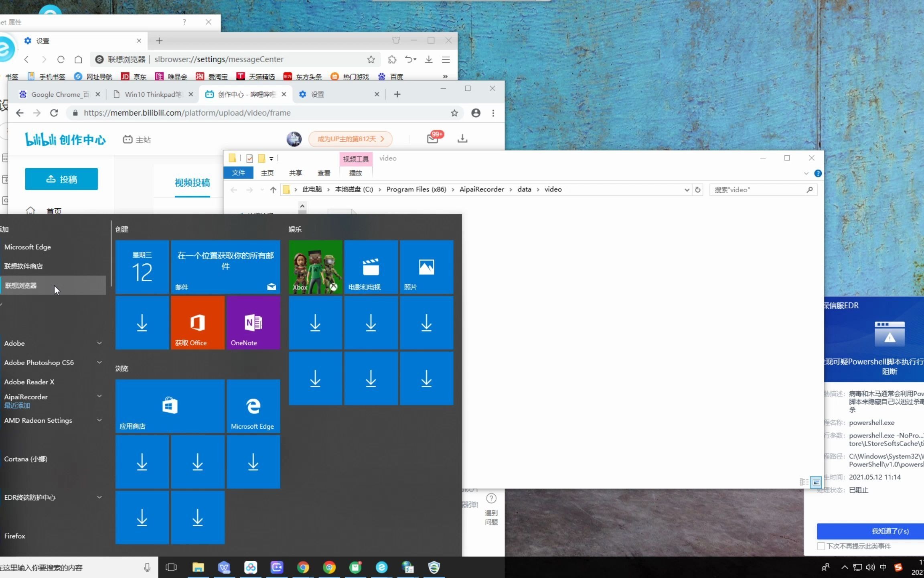
Task: Open new tab in Chrome window
Action: pyautogui.click(x=397, y=94)
